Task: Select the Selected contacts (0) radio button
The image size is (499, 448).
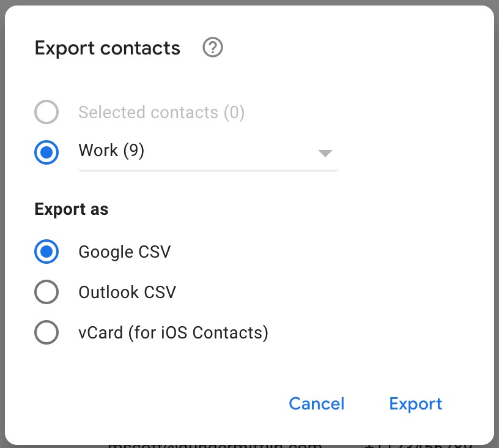Action: click(x=46, y=112)
